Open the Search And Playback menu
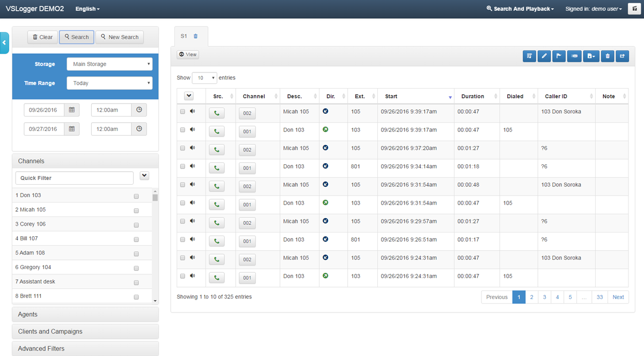This screenshot has height=356, width=644. pos(520,9)
